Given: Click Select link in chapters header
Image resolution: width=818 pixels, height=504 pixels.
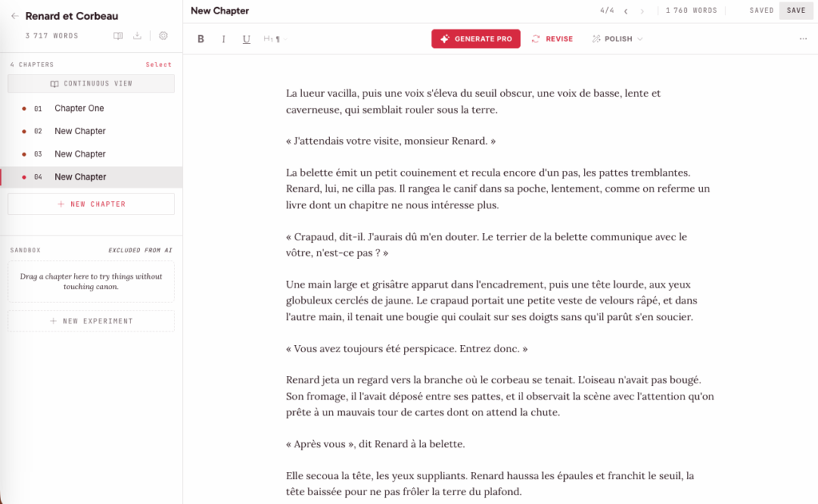Looking at the screenshot, I should point(159,65).
